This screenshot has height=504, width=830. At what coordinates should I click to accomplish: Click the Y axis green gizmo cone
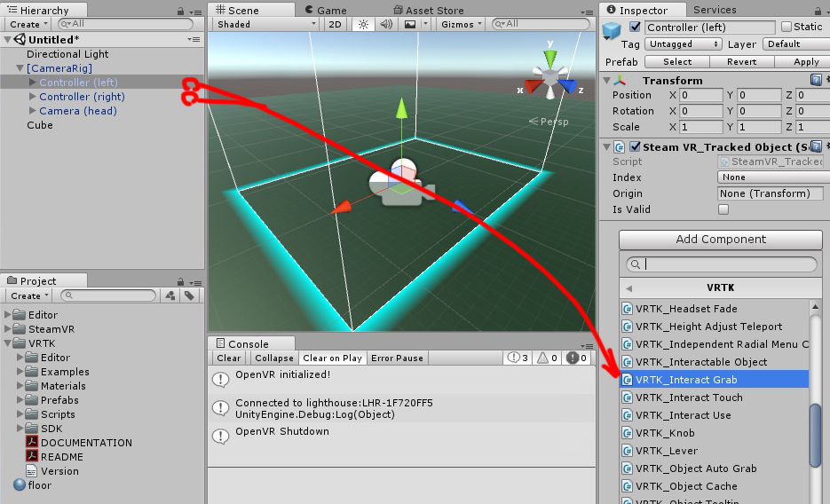point(550,58)
